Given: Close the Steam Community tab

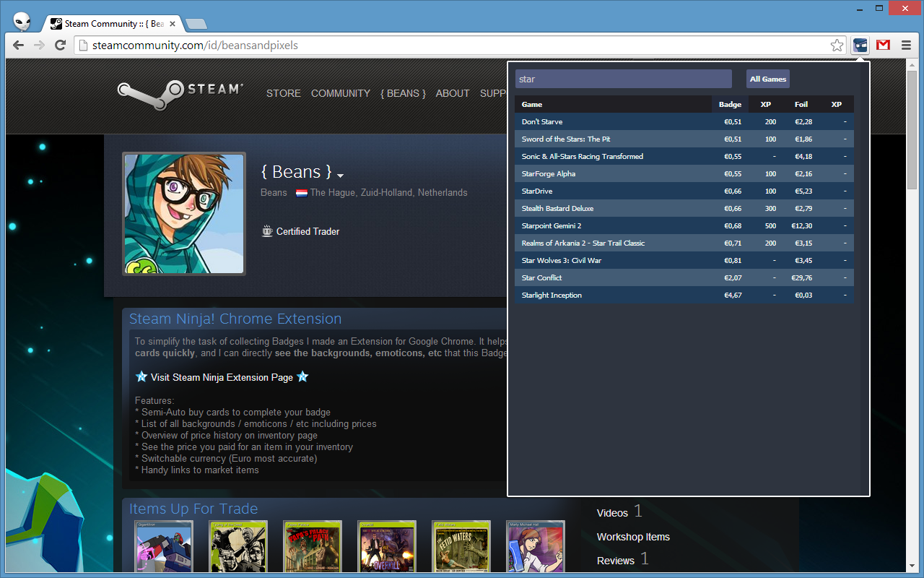Looking at the screenshot, I should [x=173, y=24].
